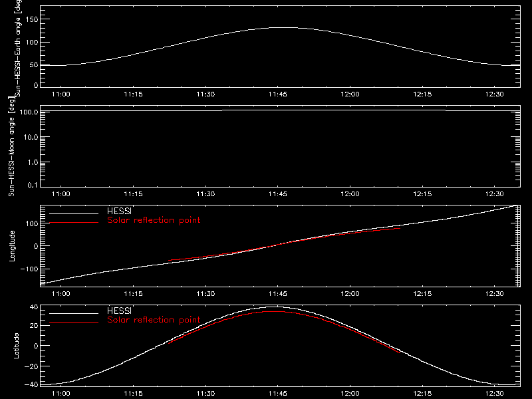Click white HESSI legend line sample in Latitude plot
The height and width of the screenshot is (399, 532).
coord(74,313)
